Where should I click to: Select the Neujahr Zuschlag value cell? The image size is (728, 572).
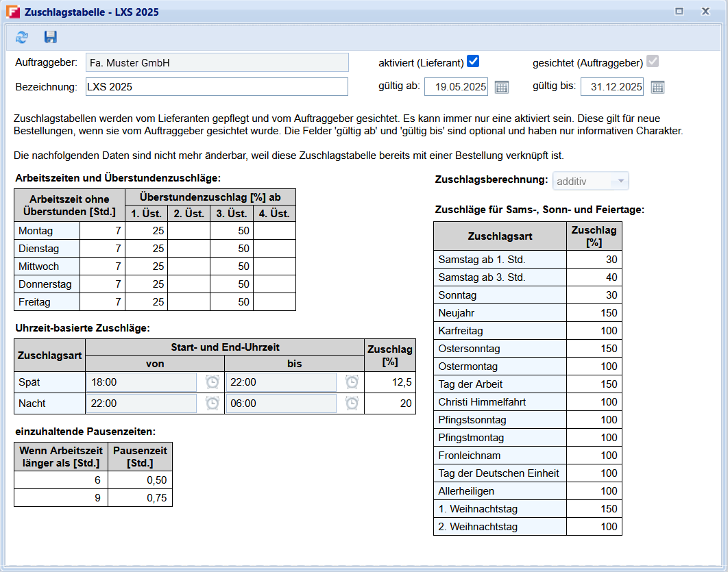click(x=594, y=313)
